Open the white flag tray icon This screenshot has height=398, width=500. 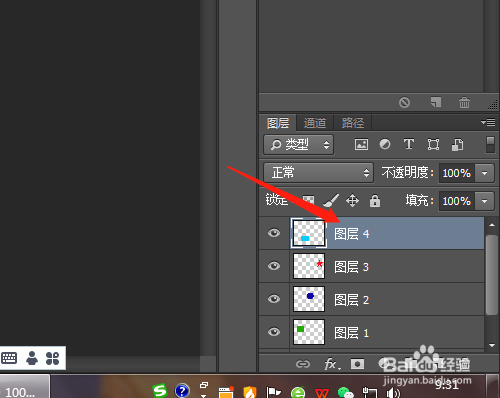(273, 392)
